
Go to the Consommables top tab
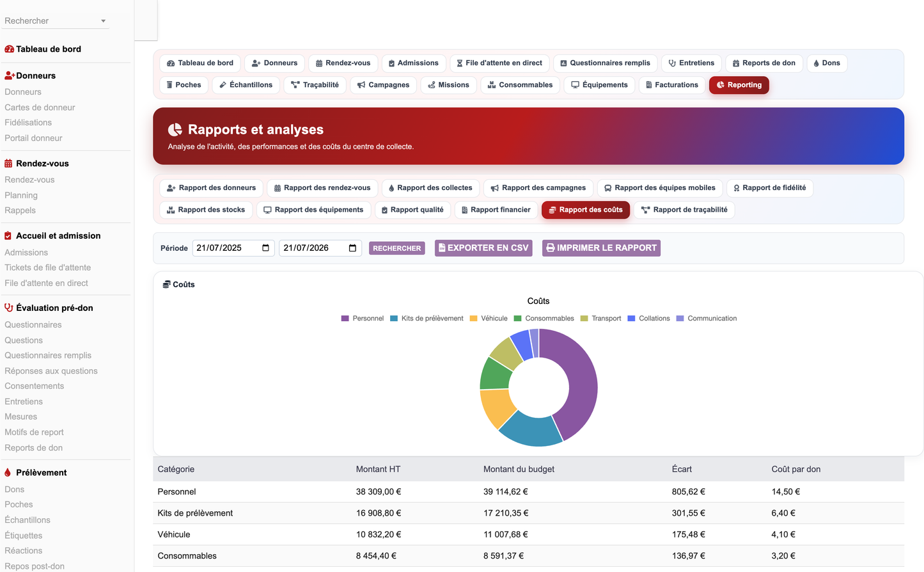[521, 85]
